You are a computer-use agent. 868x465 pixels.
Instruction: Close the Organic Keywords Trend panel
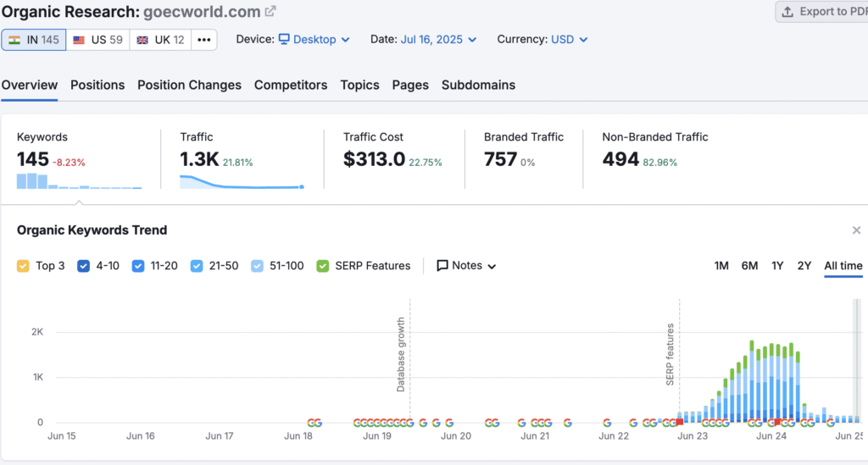[x=856, y=230]
